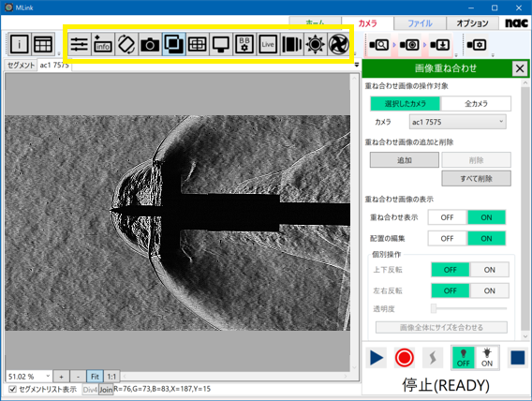Viewport: 532px width, 401px height.
Task: Click the fan icon in toolbar
Action: pyautogui.click(x=339, y=44)
